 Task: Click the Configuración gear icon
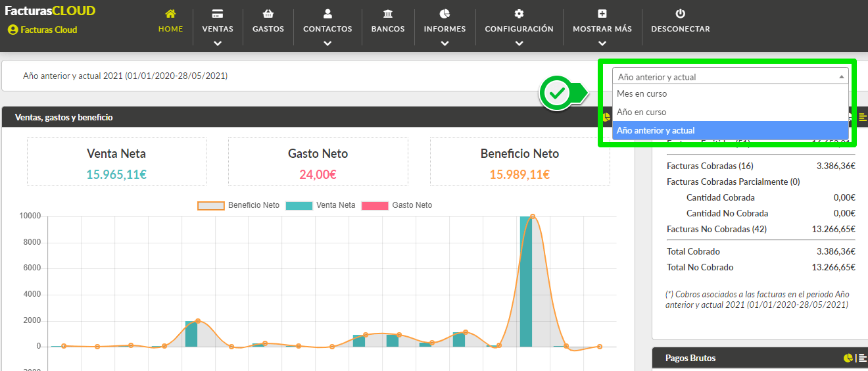(519, 14)
